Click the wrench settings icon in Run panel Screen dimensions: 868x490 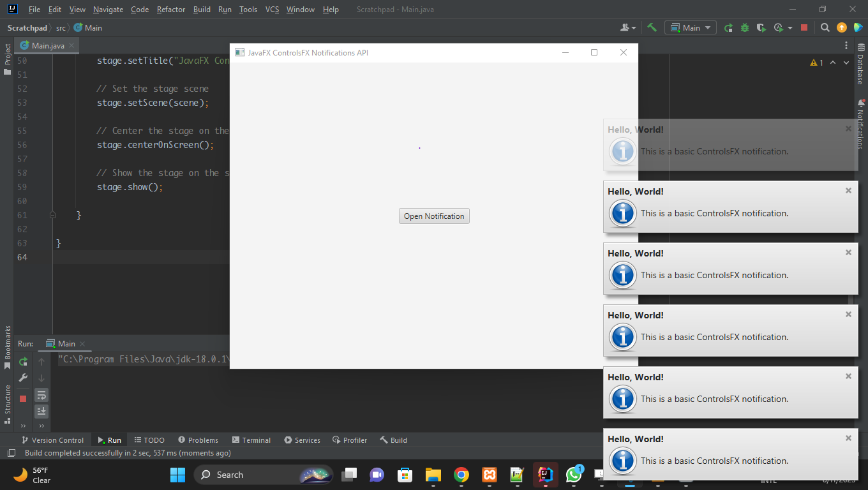[x=23, y=378]
